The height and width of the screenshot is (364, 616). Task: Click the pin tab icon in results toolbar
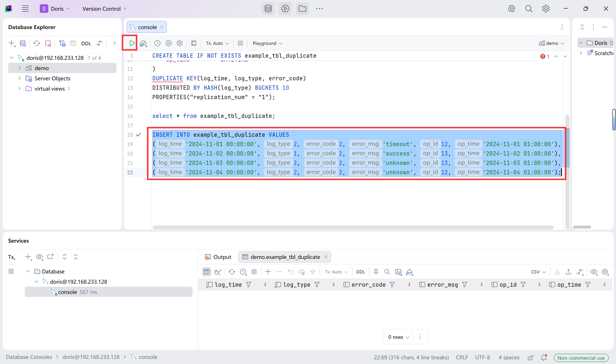coord(376,272)
